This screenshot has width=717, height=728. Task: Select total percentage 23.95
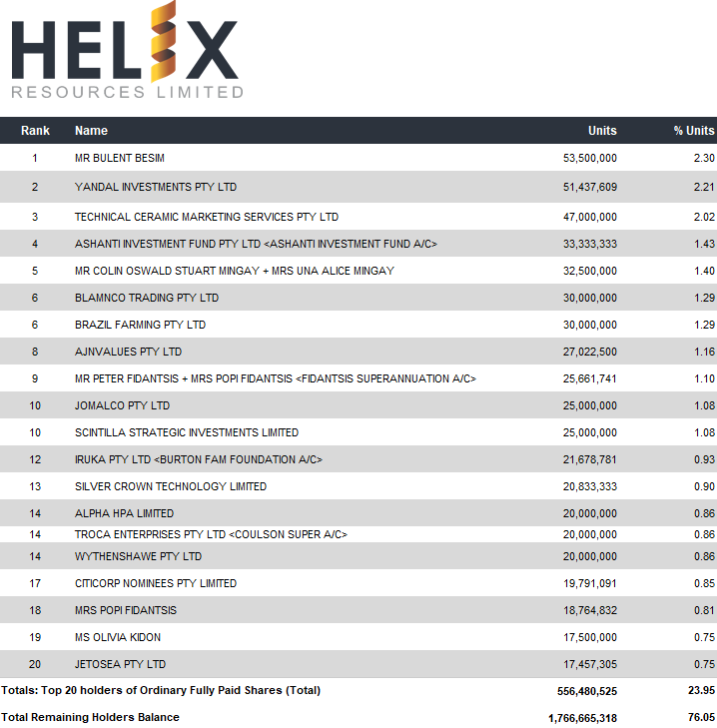(x=701, y=690)
